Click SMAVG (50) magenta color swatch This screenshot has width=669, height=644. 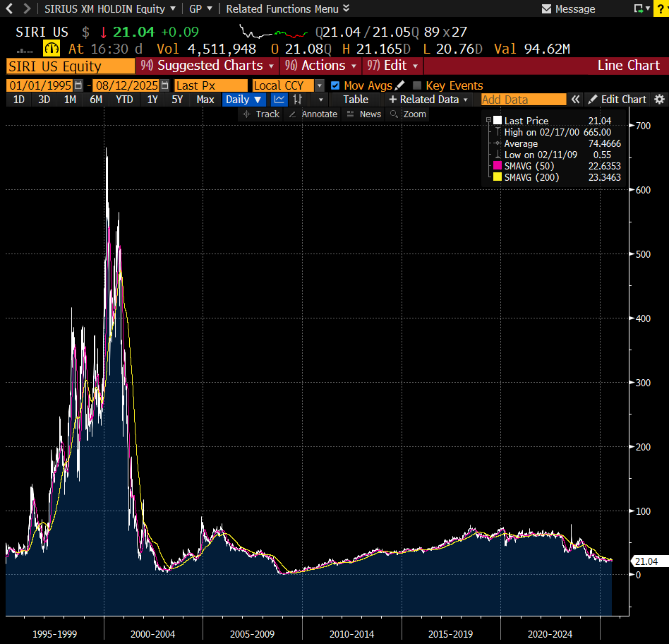(x=497, y=166)
